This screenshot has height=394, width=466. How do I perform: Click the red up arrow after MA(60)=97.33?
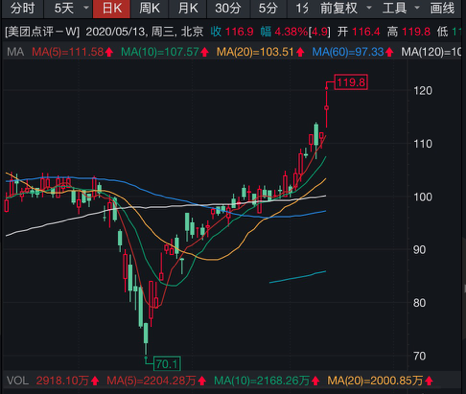pos(389,52)
